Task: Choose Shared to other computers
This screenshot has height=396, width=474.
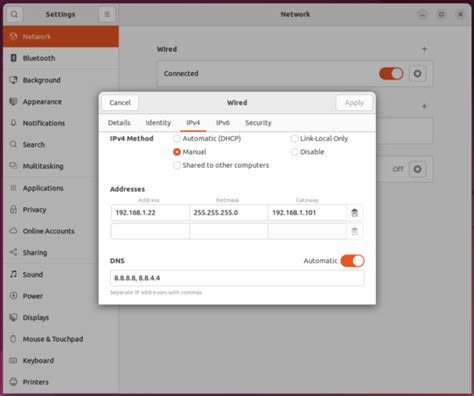Action: (x=221, y=165)
